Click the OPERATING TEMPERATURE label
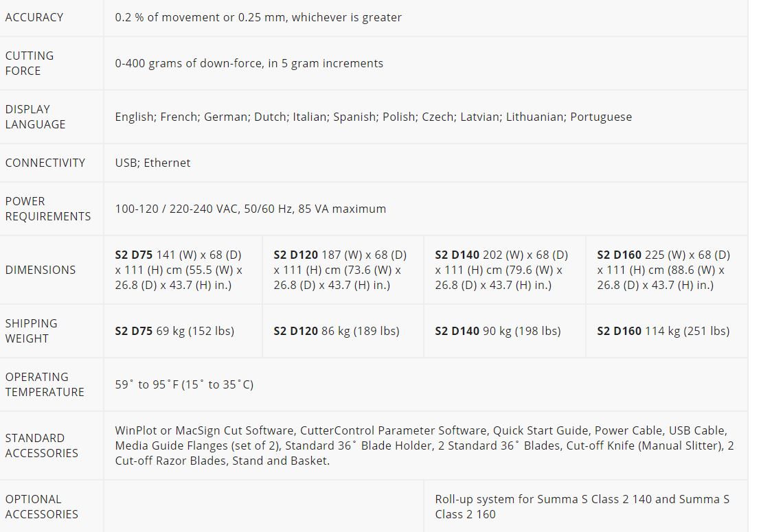Screen dimensions: 761x532 [x=44, y=384]
